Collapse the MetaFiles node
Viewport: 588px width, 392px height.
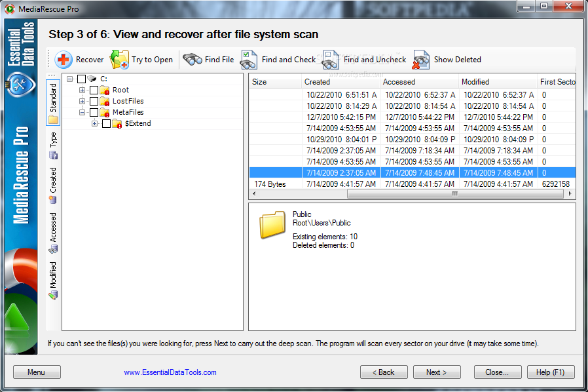[x=82, y=112]
